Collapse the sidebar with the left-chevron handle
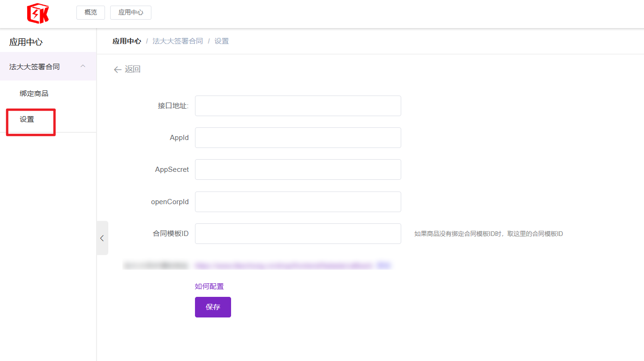Viewport: 644px width, 361px height. [x=102, y=238]
